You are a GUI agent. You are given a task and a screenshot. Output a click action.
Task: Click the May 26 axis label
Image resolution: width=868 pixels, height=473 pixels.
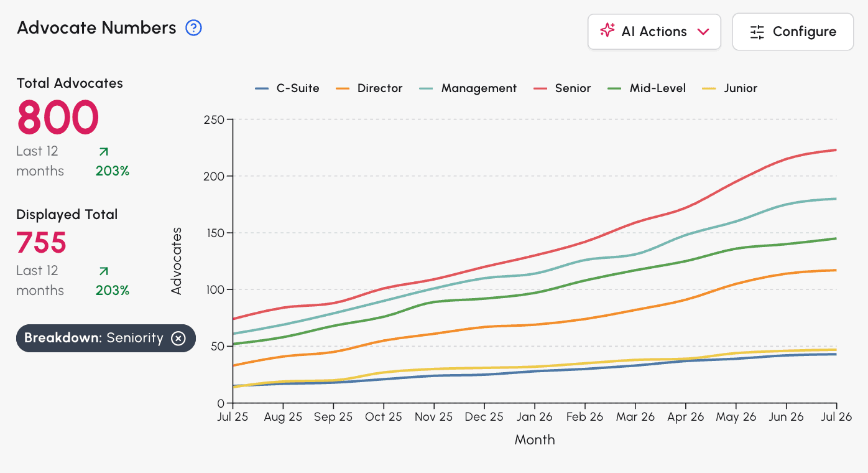click(736, 417)
